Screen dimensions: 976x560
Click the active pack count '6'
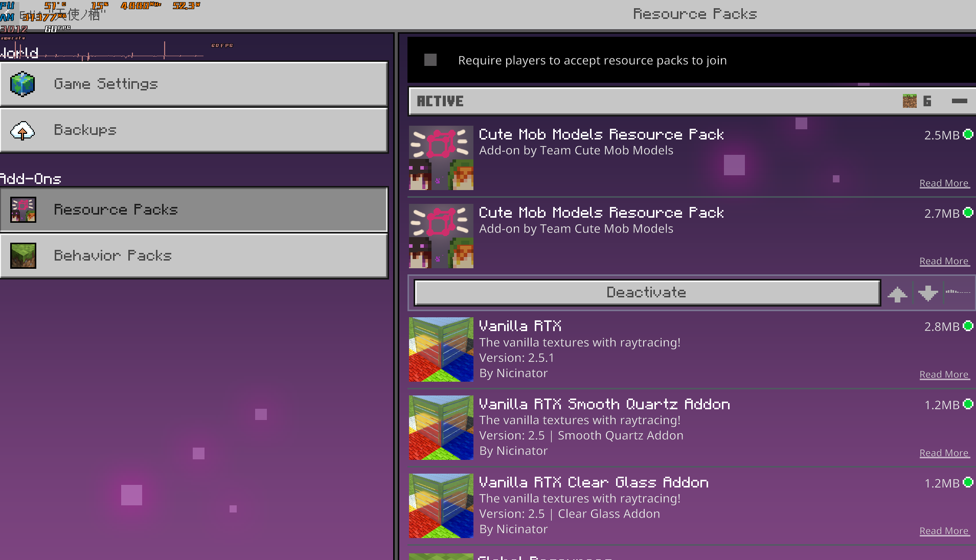[x=927, y=101]
